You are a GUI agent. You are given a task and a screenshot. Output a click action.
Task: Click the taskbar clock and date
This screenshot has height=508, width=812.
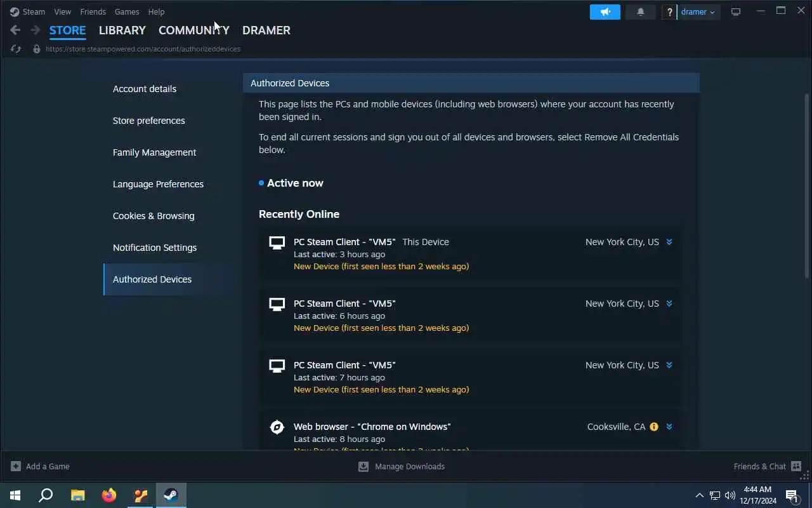757,495
